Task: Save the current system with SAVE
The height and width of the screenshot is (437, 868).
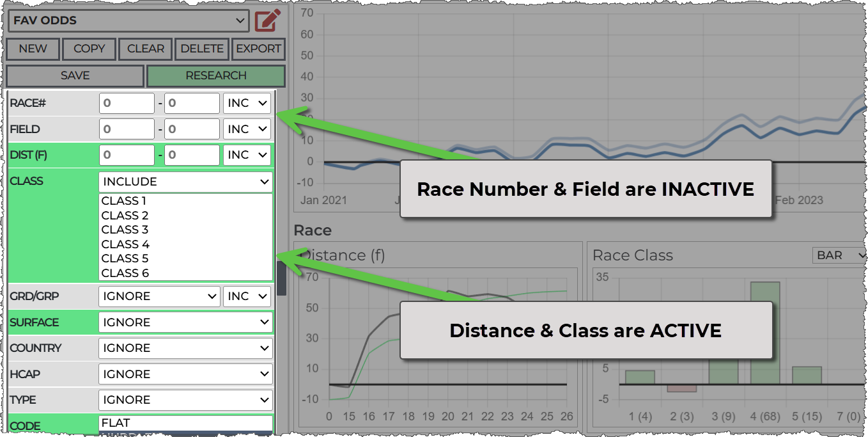Action: pos(75,75)
